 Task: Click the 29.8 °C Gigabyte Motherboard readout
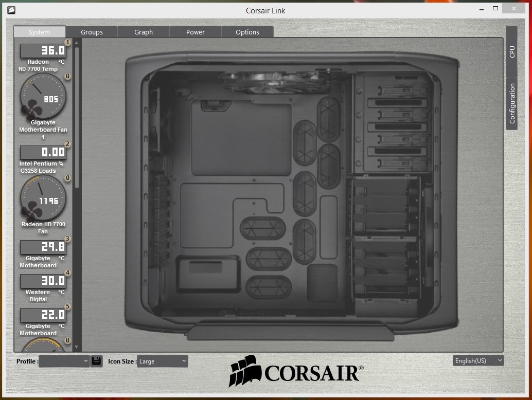(x=43, y=247)
